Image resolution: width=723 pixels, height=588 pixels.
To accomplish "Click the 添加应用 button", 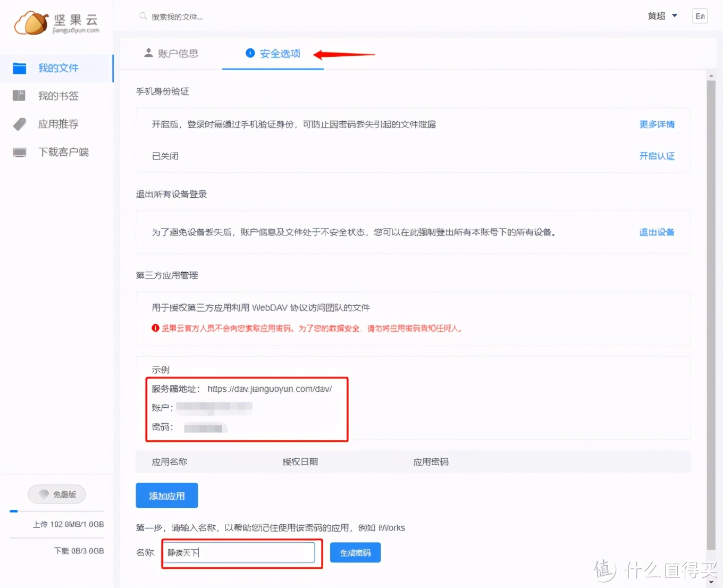I will [x=166, y=495].
